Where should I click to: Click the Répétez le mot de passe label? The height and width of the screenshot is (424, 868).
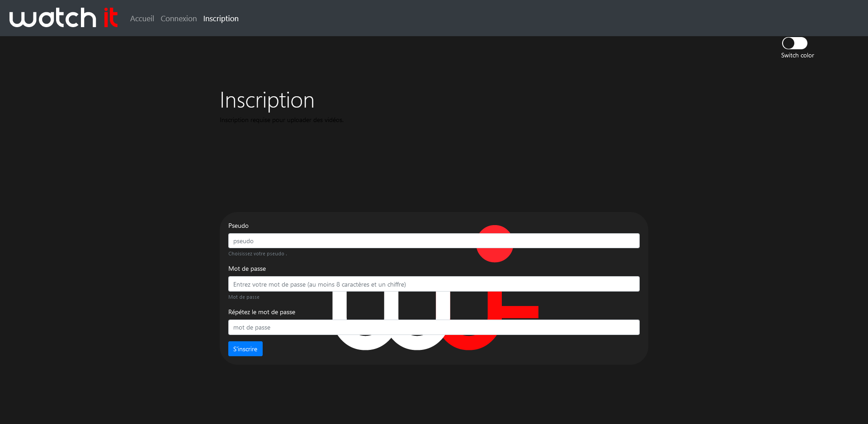pos(261,312)
